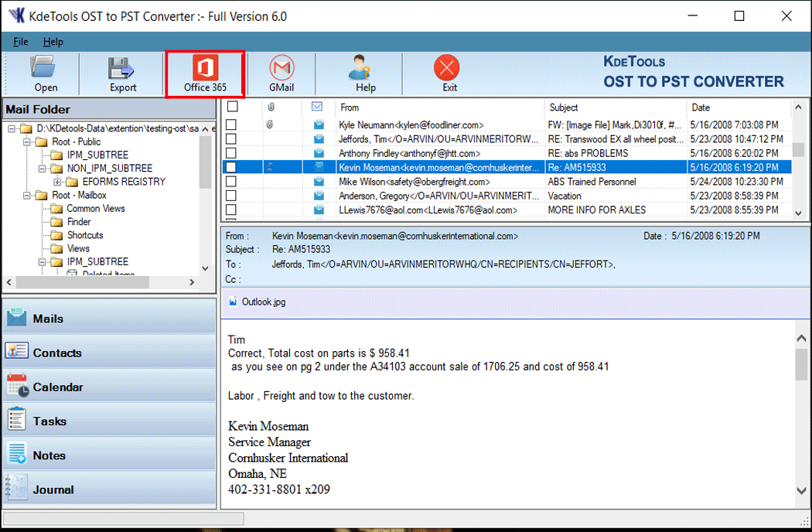Collapse the Root - Mailbox node
Screen dimensions: 812x532
pyautogui.click(x=27, y=196)
